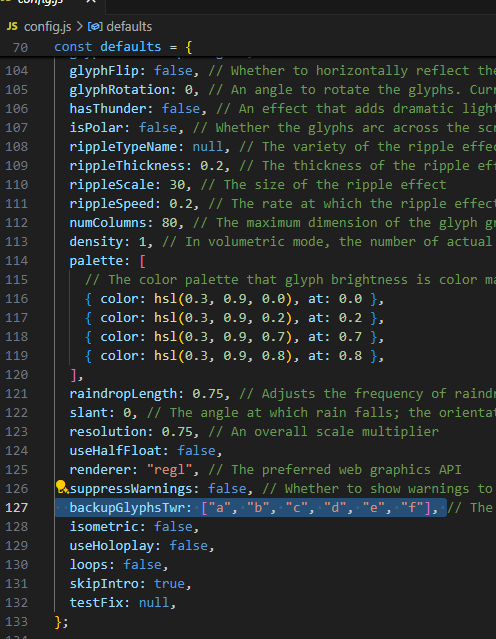Viewport: 496px width, 639px height.
Task: Click the sticky line 70 number
Action: pos(20,47)
